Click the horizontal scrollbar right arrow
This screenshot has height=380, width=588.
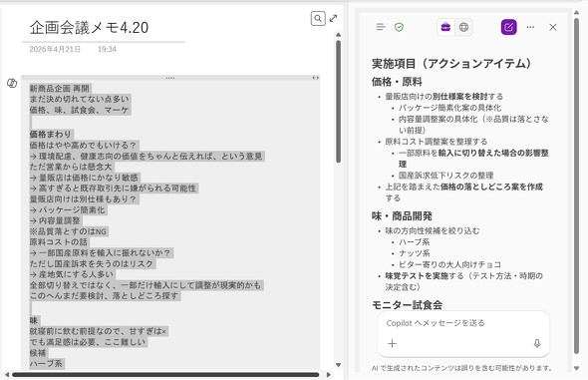pyautogui.click(x=329, y=374)
